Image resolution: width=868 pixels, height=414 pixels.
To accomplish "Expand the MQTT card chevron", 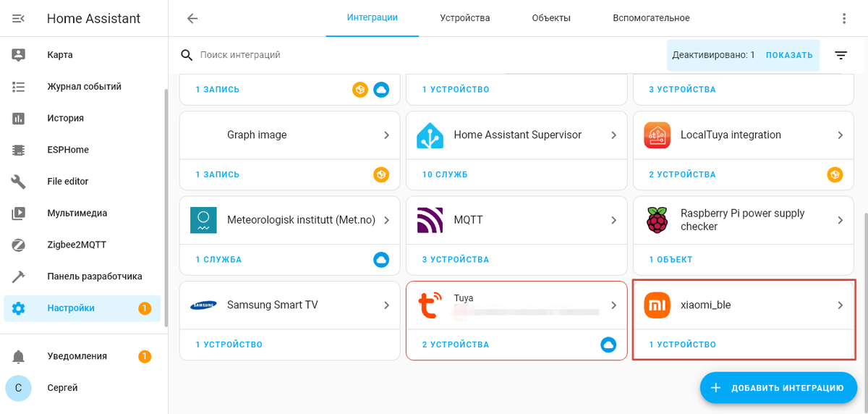I will click(x=614, y=220).
